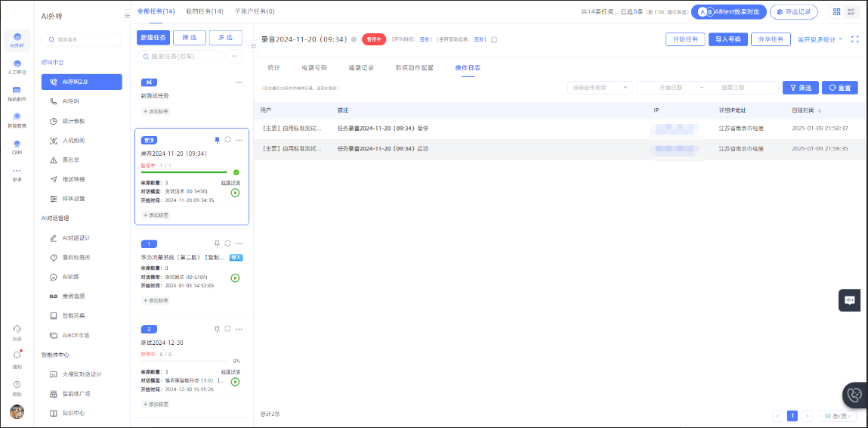Click the 搜索任务 search field
Image resolution: width=868 pixels, height=428 pixels.
coord(181,57)
